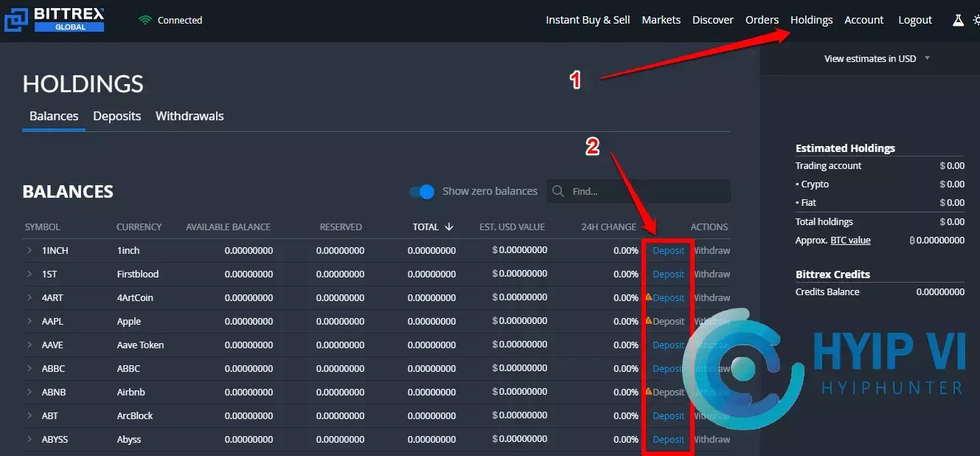Screen dimensions: 980x456
Task: Click the Bittrex Global logo
Action: coord(55,20)
